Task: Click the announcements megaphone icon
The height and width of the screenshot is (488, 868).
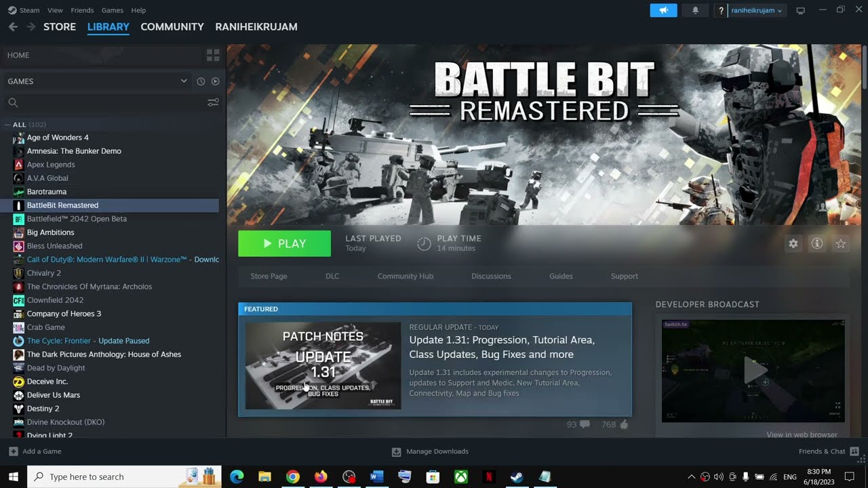Action: [x=663, y=10]
